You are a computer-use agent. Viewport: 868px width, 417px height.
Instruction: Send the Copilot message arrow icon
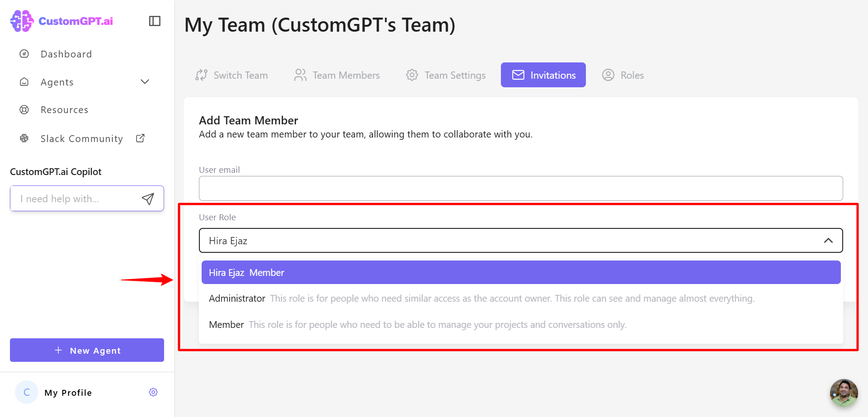point(148,199)
